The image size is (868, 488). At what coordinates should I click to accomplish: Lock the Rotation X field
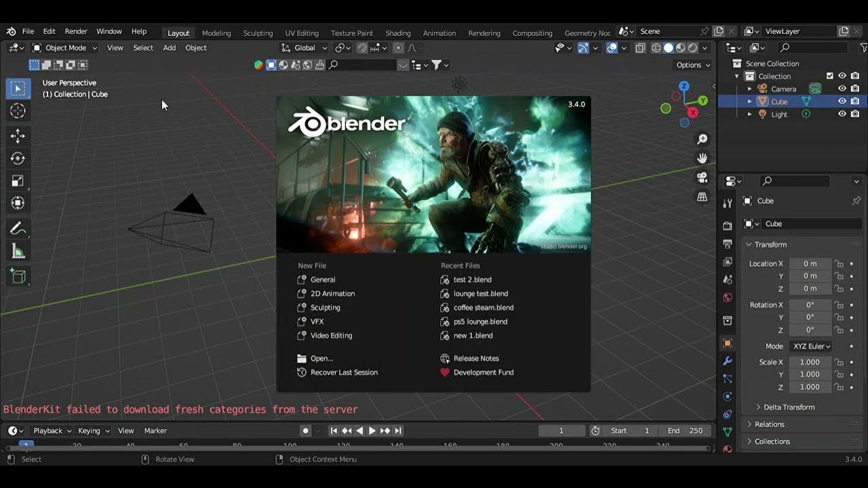[839, 305]
